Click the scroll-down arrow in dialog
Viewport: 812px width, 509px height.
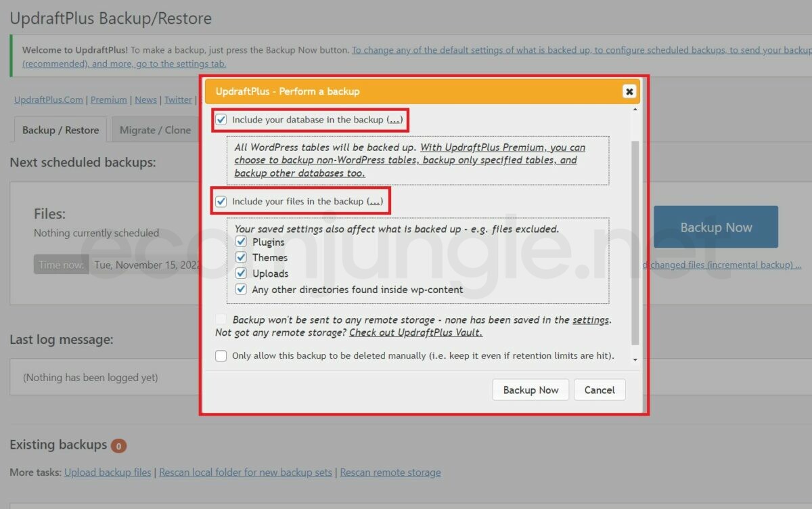click(635, 359)
